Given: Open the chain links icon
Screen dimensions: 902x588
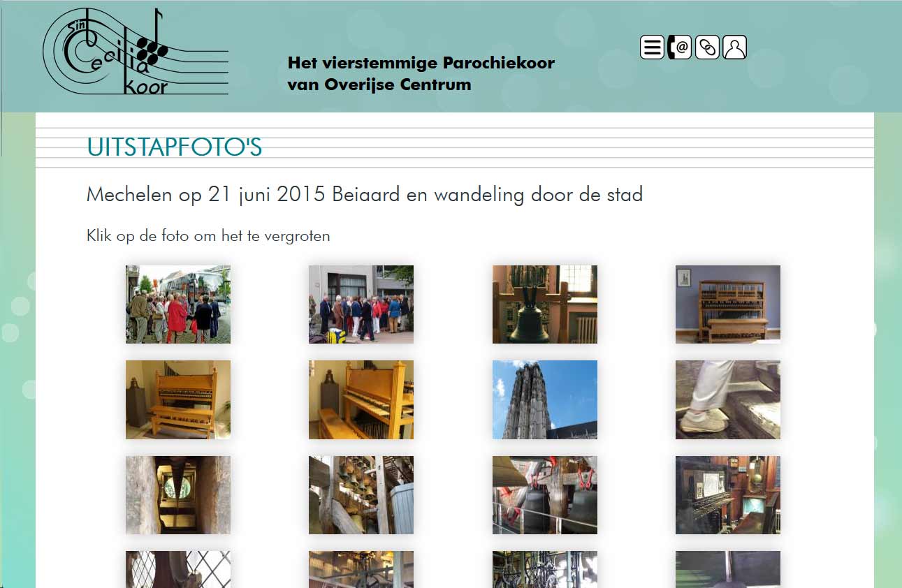Looking at the screenshot, I should (707, 47).
